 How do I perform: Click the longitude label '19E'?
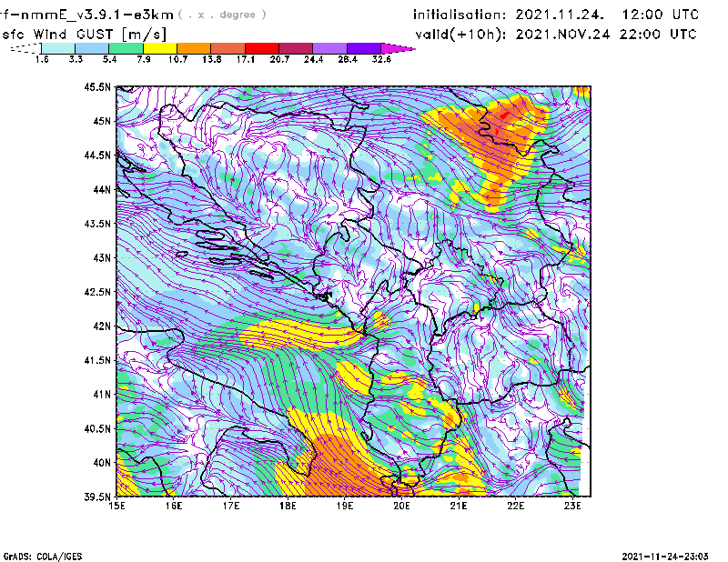[345, 506]
